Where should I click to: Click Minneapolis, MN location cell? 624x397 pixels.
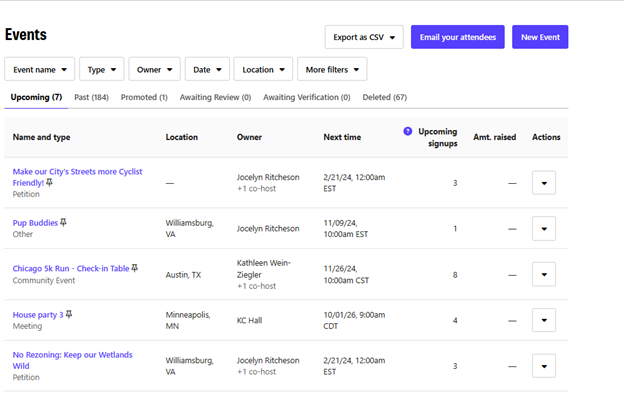click(188, 320)
